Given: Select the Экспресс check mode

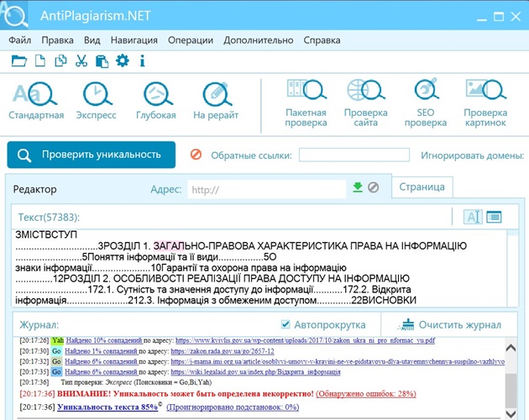Looking at the screenshot, I should point(97,101).
